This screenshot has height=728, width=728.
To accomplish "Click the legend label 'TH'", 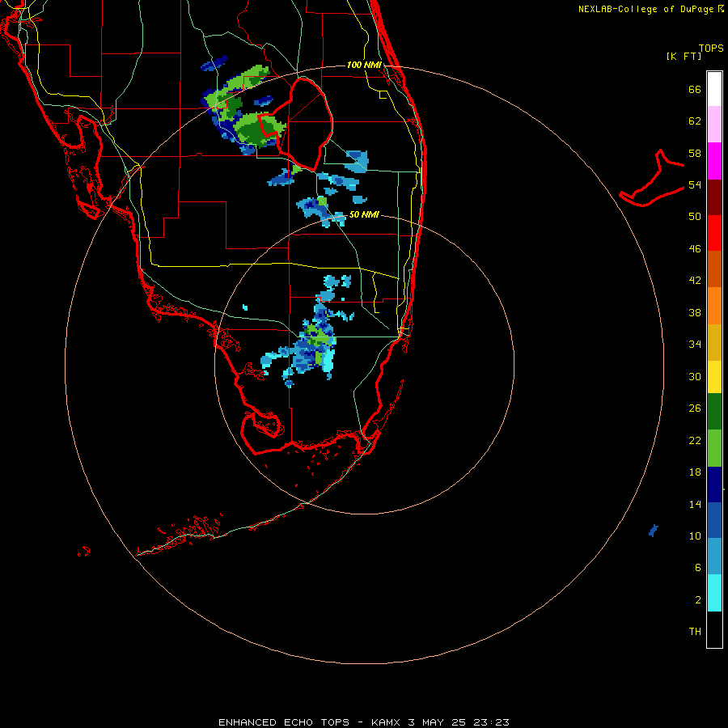I will (x=695, y=632).
